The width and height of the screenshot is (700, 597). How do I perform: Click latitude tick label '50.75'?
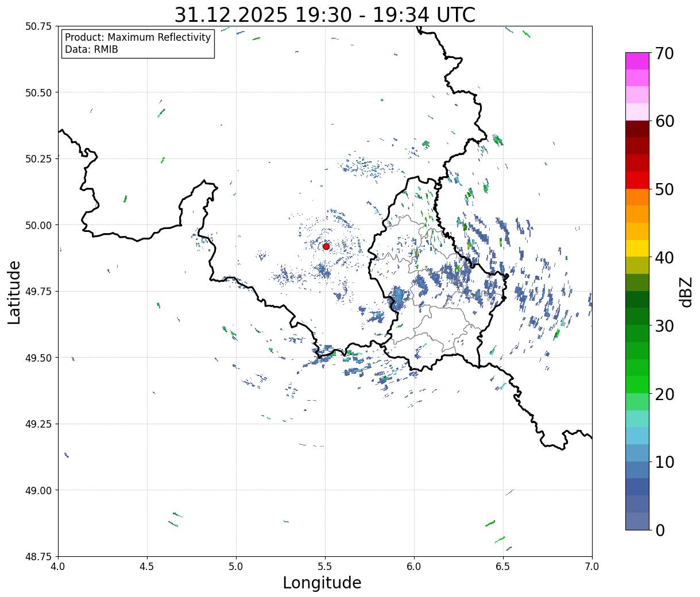[38, 26]
